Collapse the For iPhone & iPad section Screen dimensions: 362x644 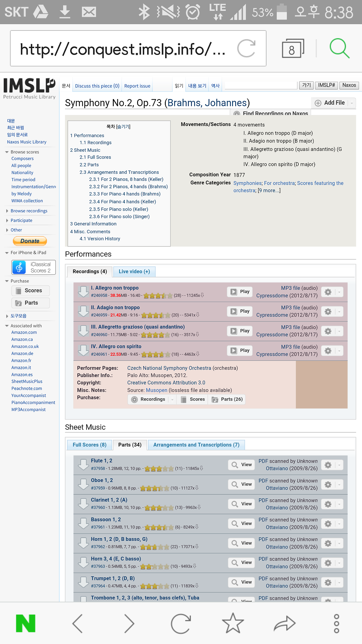tap(7, 253)
